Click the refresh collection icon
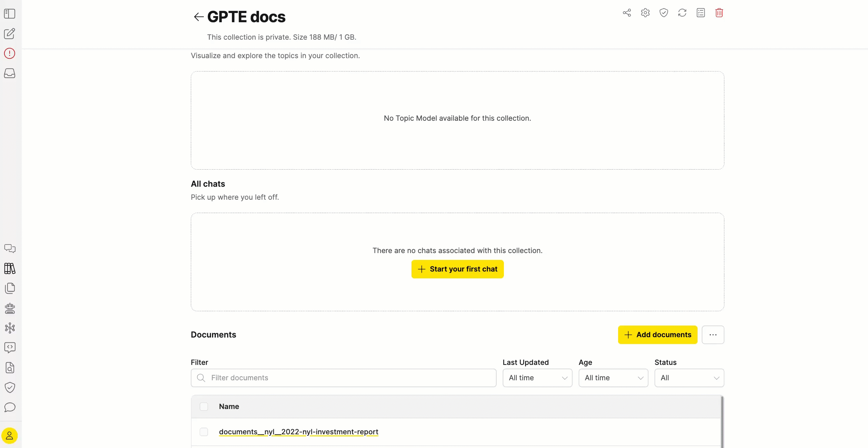 coord(682,13)
